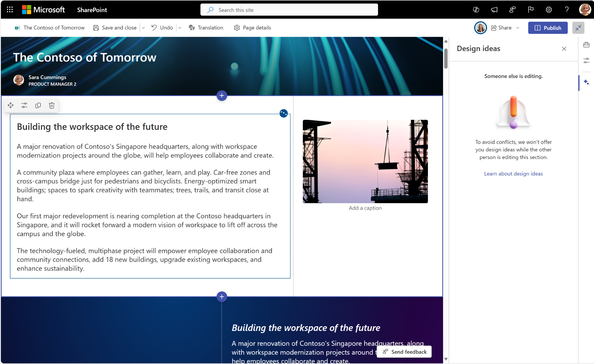Click the move section arrows icon
Screen dimensions: 594x364
tap(11, 106)
